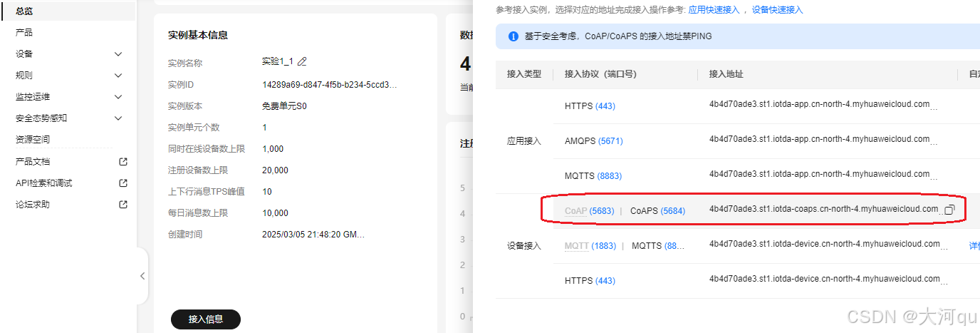Image resolution: width=980 pixels, height=333 pixels.
Task: Expand the 规则 menu chevron
Action: tap(118, 76)
